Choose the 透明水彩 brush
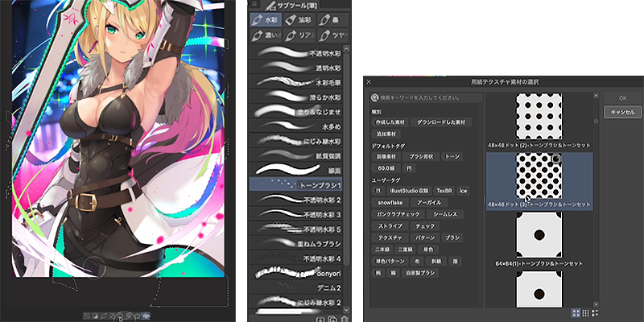 (x=295, y=68)
